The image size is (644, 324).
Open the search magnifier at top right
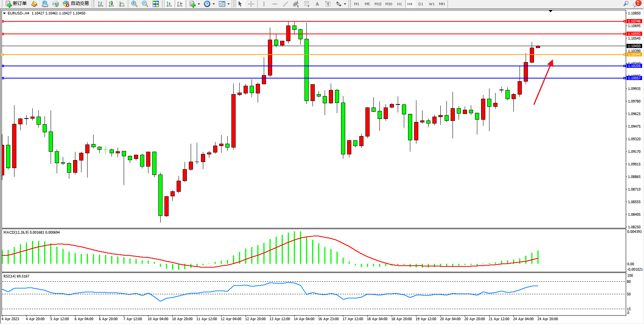click(626, 3)
